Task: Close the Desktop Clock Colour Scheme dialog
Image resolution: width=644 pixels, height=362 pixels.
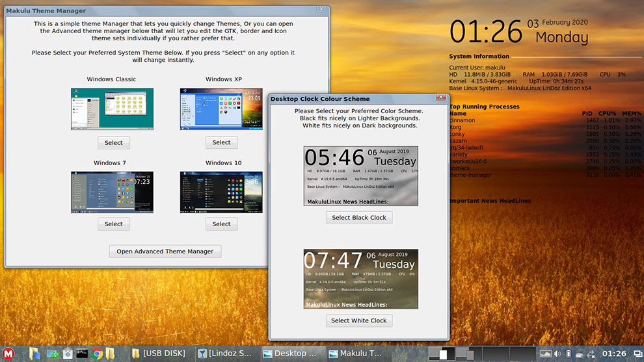Action: click(x=441, y=97)
